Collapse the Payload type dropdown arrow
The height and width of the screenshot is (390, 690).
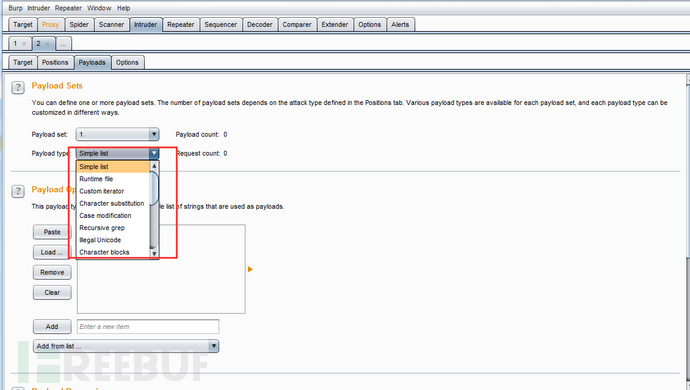tap(154, 153)
